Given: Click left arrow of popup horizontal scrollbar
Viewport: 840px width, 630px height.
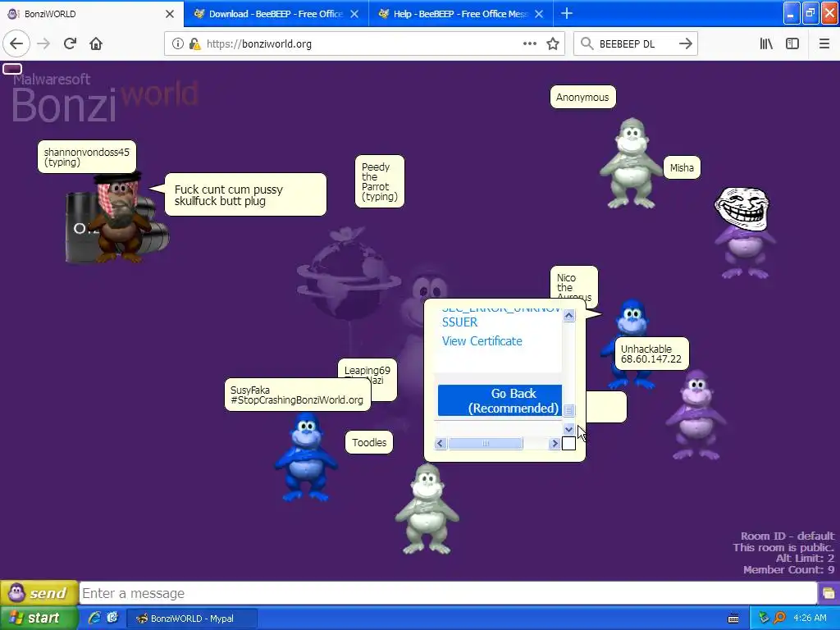Looking at the screenshot, I should [x=441, y=443].
